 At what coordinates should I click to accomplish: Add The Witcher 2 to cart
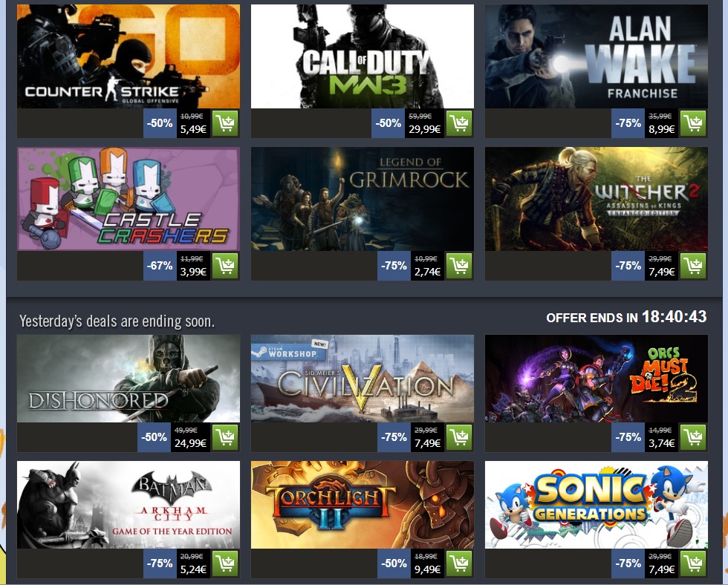click(x=693, y=266)
